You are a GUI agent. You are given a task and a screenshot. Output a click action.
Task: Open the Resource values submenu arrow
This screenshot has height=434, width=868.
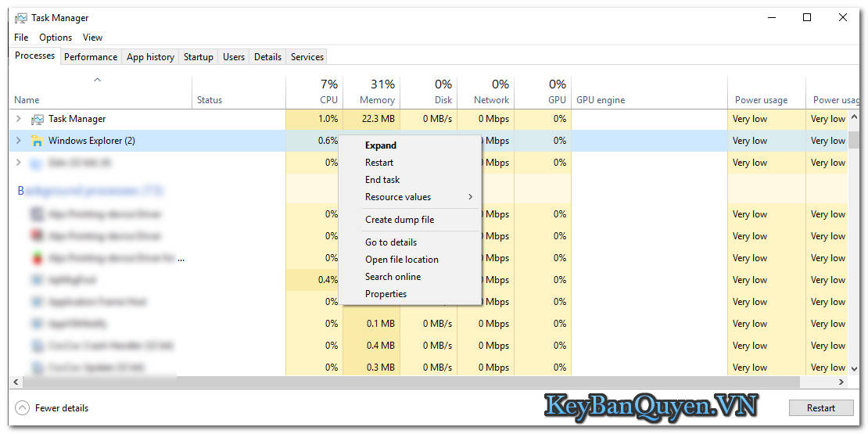click(471, 197)
